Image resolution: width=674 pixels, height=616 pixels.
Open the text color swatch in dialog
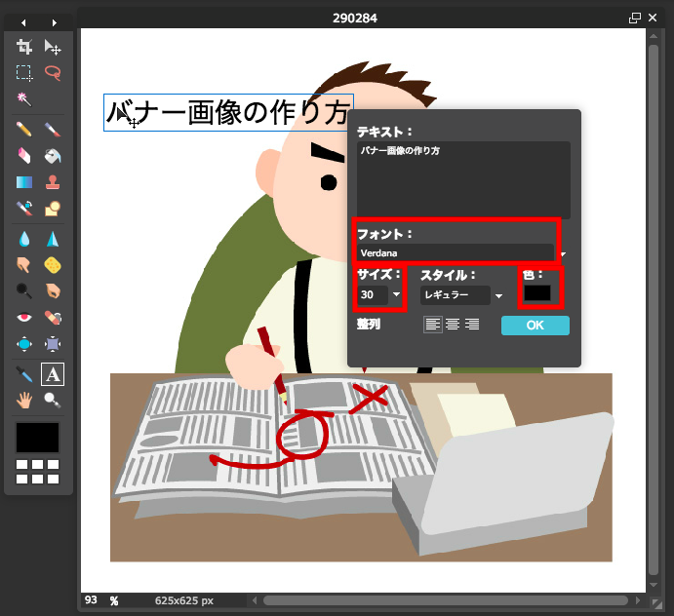537,293
